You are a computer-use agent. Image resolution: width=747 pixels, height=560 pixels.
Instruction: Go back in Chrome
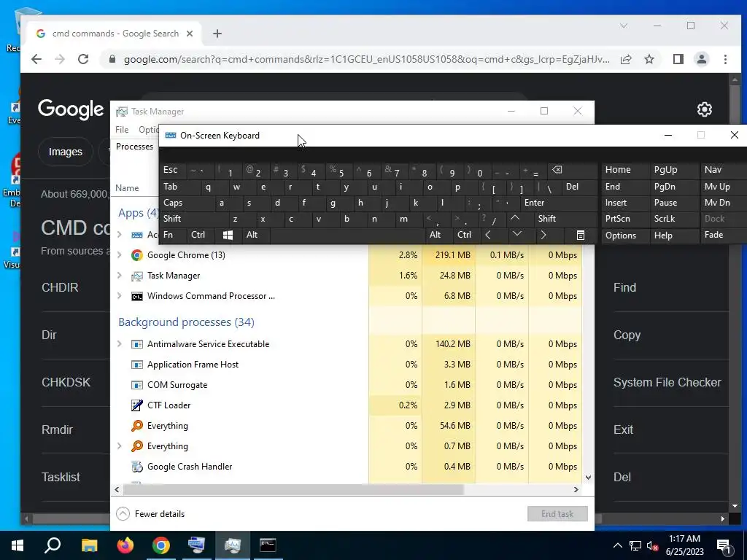click(36, 59)
